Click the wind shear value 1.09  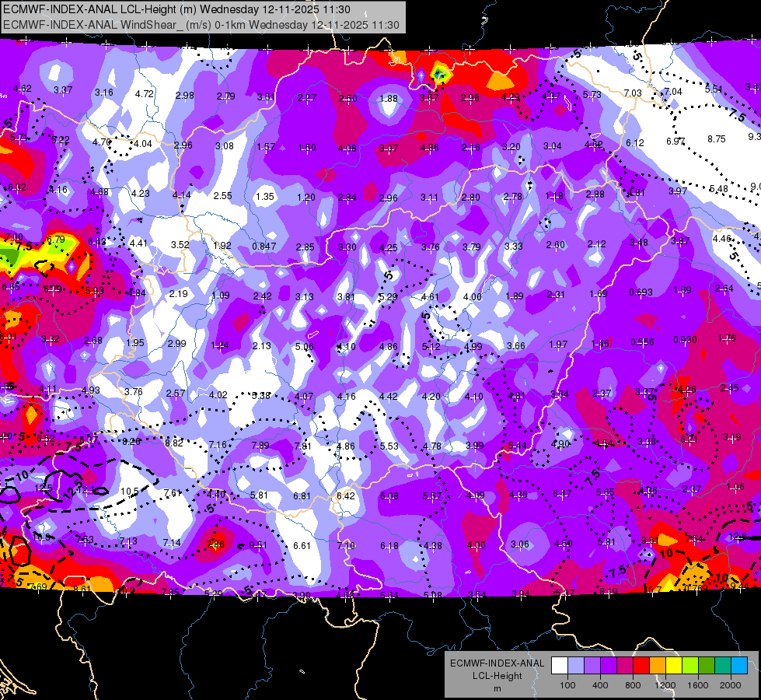(221, 295)
